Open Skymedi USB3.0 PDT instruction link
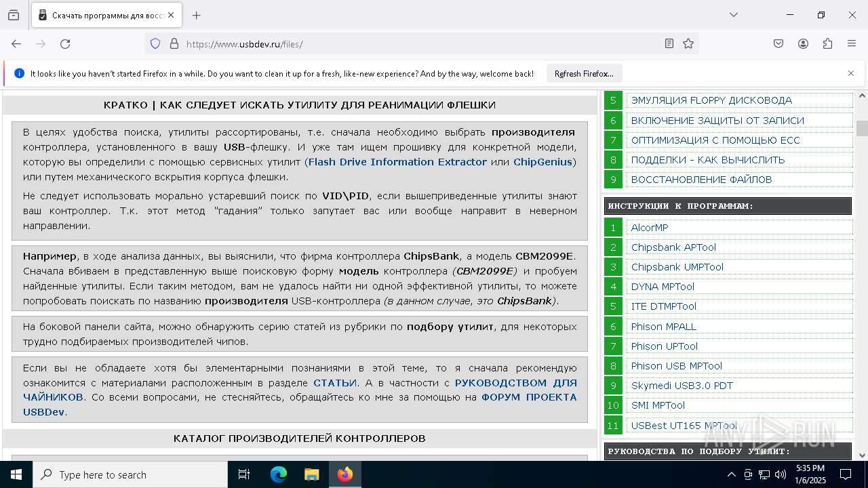 [x=682, y=386]
